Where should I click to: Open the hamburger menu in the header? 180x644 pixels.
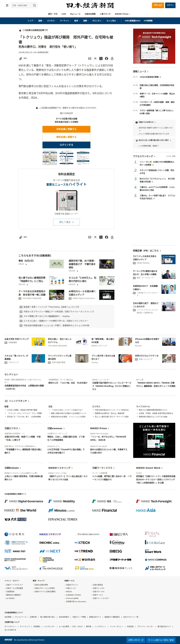(7, 5)
